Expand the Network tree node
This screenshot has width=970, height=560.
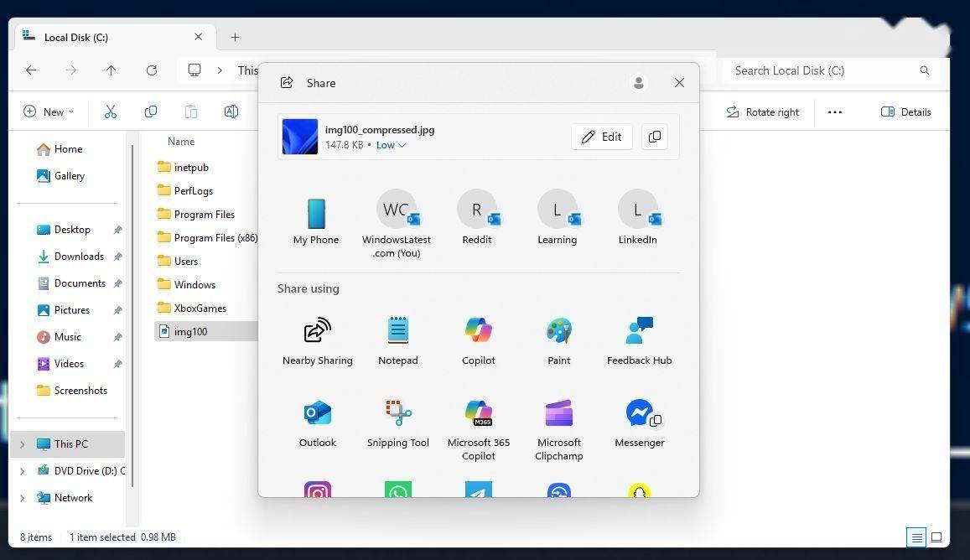coord(23,498)
